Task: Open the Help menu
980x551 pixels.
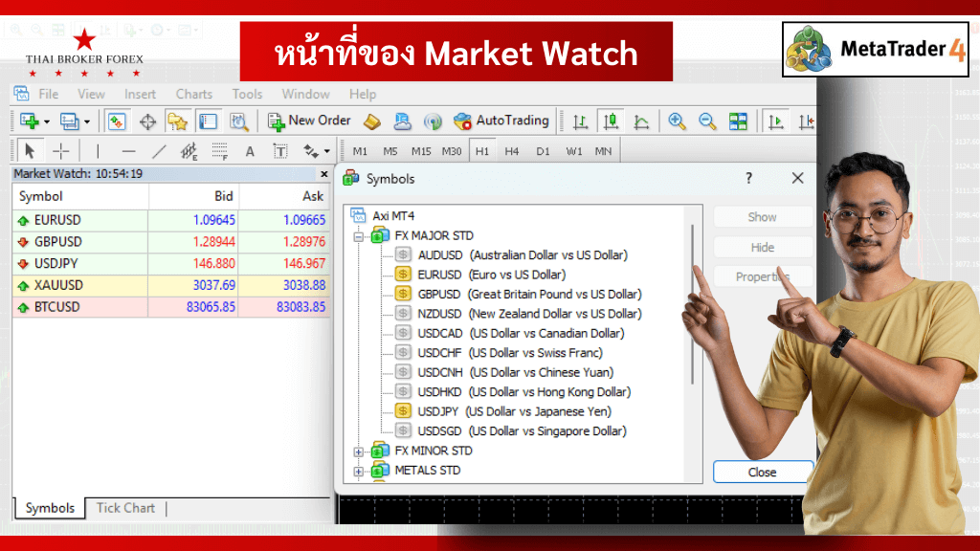Action: [x=363, y=95]
